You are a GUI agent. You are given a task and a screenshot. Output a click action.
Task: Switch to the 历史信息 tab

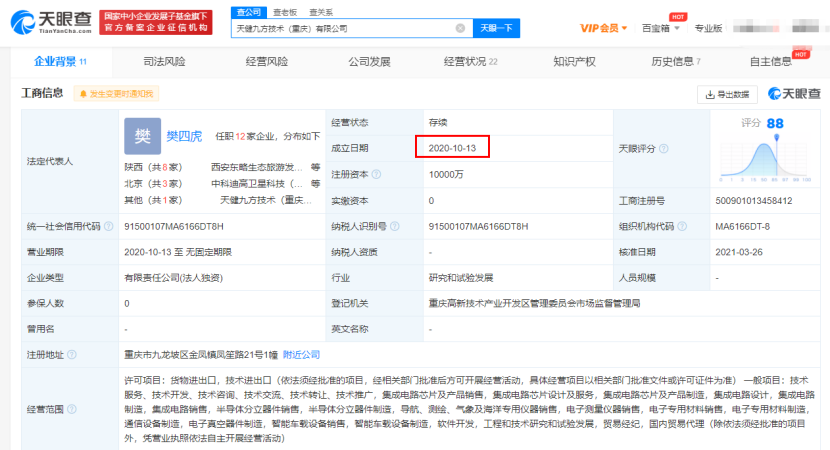point(676,61)
